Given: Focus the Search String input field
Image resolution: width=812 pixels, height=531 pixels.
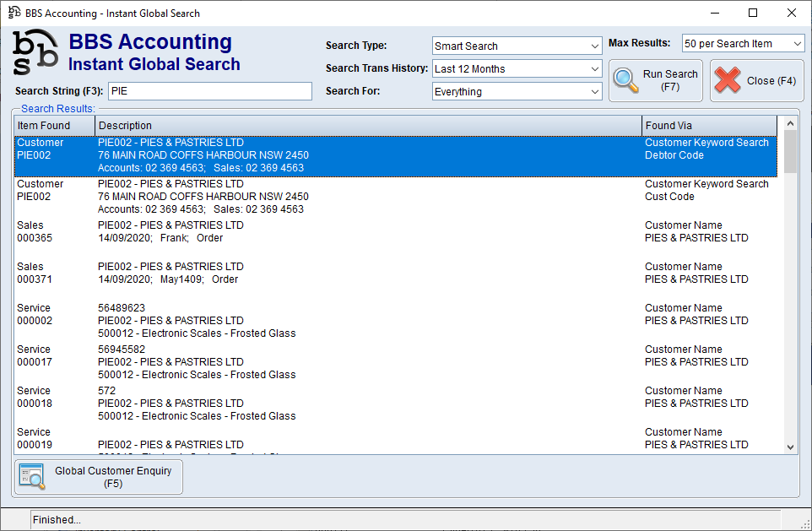Looking at the screenshot, I should pyautogui.click(x=209, y=91).
